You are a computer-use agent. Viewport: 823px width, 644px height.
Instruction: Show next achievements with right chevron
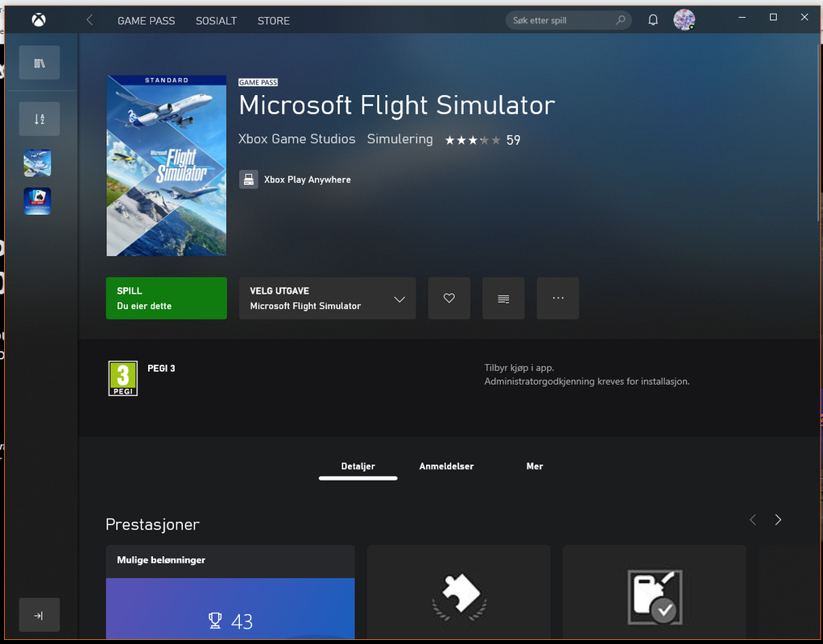pyautogui.click(x=778, y=519)
